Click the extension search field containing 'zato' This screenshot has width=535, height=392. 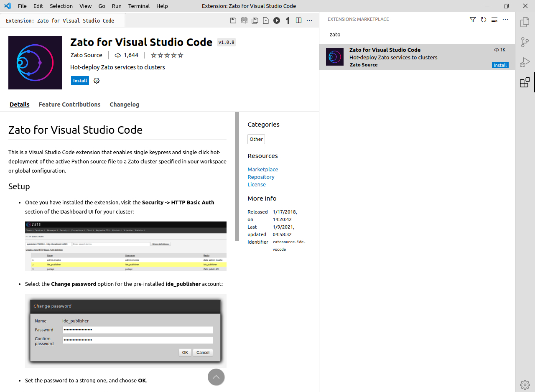tap(414, 35)
